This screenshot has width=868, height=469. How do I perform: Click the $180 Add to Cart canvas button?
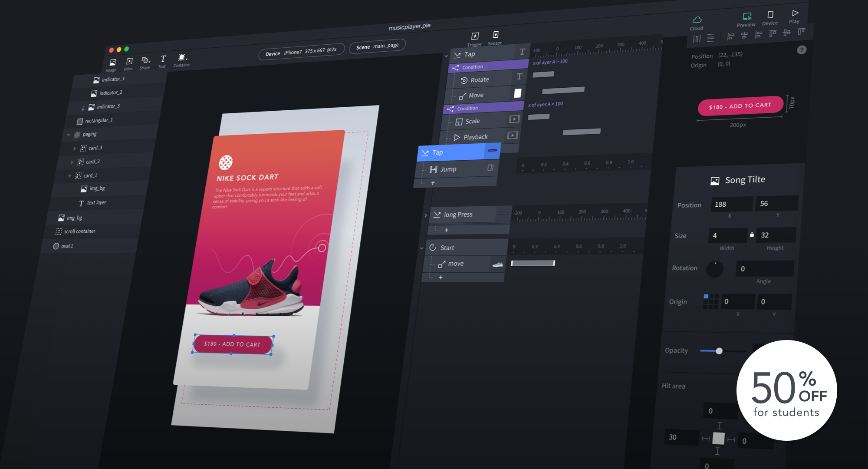(233, 344)
